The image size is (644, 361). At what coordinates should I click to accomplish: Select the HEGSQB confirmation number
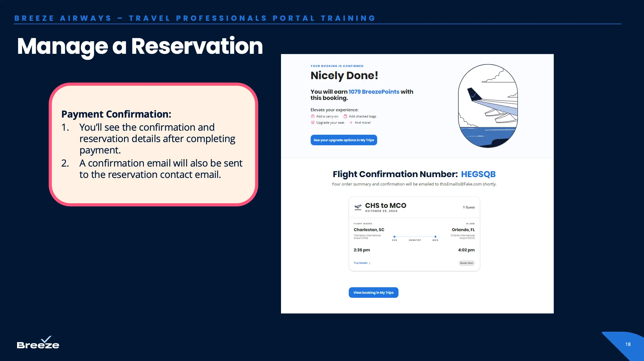click(x=478, y=174)
